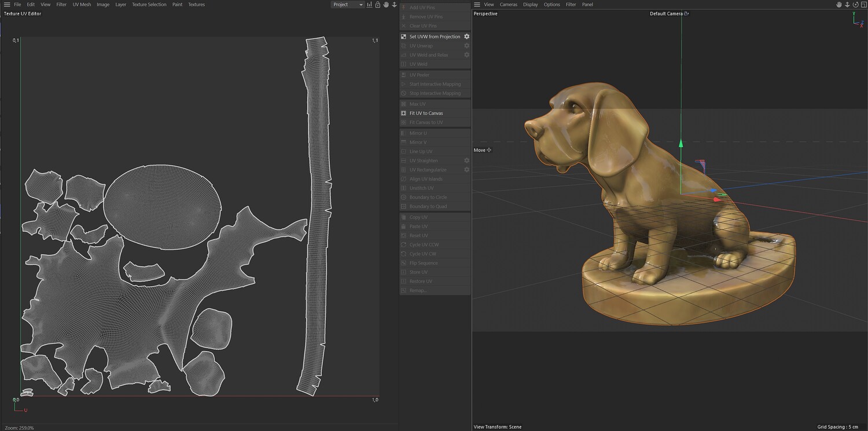Image resolution: width=868 pixels, height=431 pixels.
Task: Click Fit UV to Canvas label
Action: 426,113
